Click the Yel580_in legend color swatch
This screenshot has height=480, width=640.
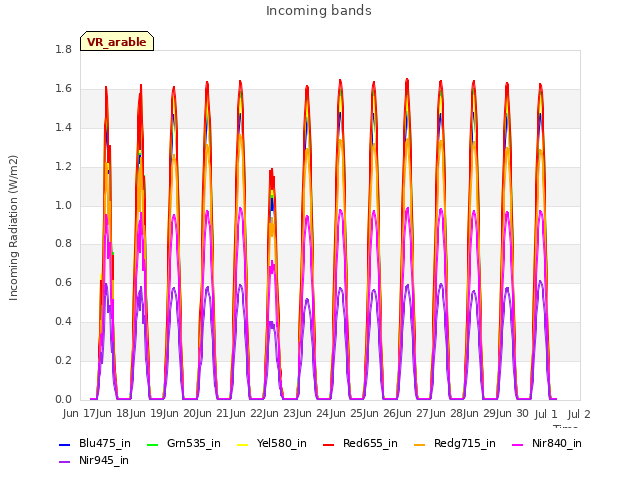coord(242,444)
